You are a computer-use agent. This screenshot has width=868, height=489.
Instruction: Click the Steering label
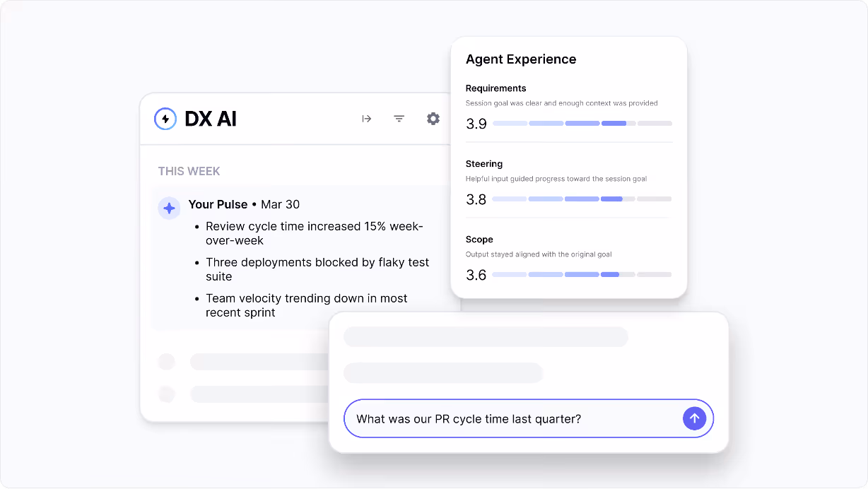pyautogui.click(x=484, y=164)
